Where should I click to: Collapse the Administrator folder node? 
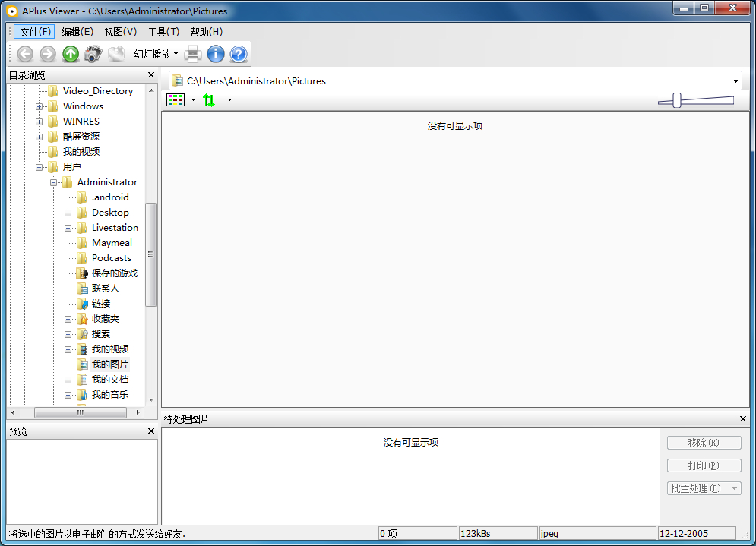tap(53, 181)
